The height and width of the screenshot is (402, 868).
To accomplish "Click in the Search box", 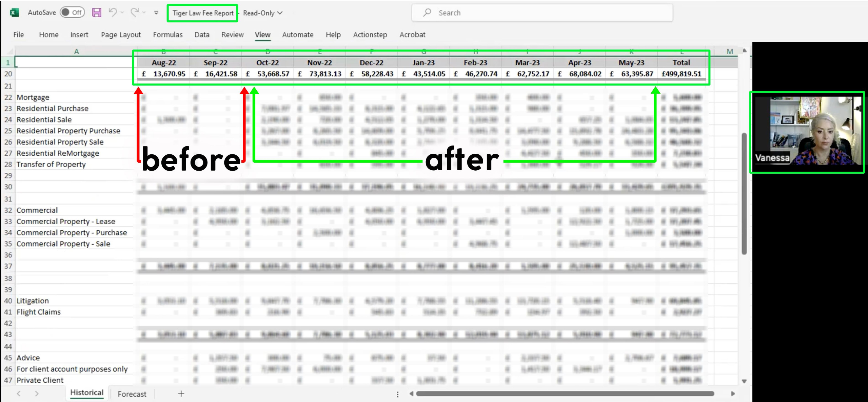I will (x=542, y=13).
